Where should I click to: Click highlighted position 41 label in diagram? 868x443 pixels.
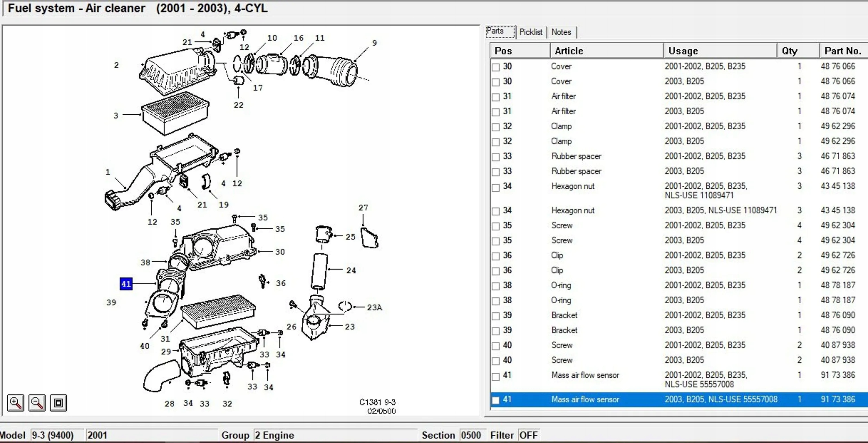126,284
